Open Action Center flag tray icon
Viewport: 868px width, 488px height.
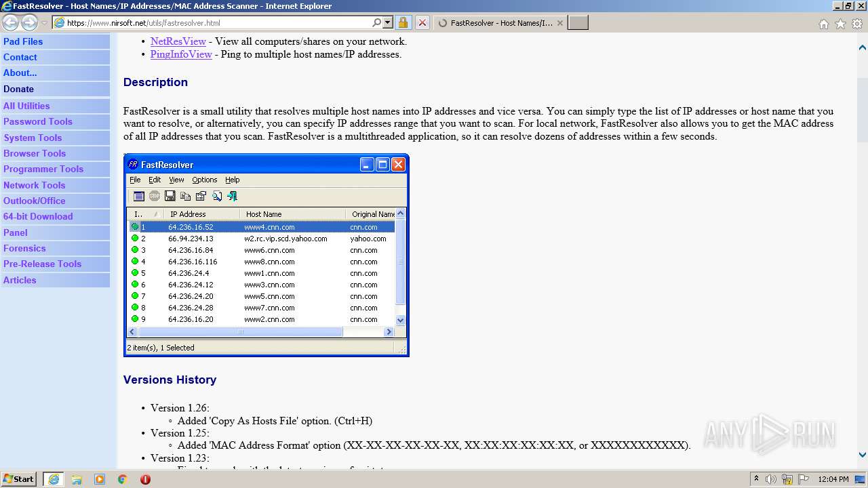pyautogui.click(x=803, y=479)
